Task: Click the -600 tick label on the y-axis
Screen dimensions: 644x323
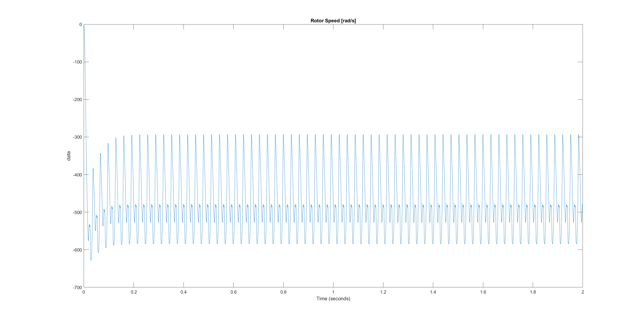Action: click(77, 250)
